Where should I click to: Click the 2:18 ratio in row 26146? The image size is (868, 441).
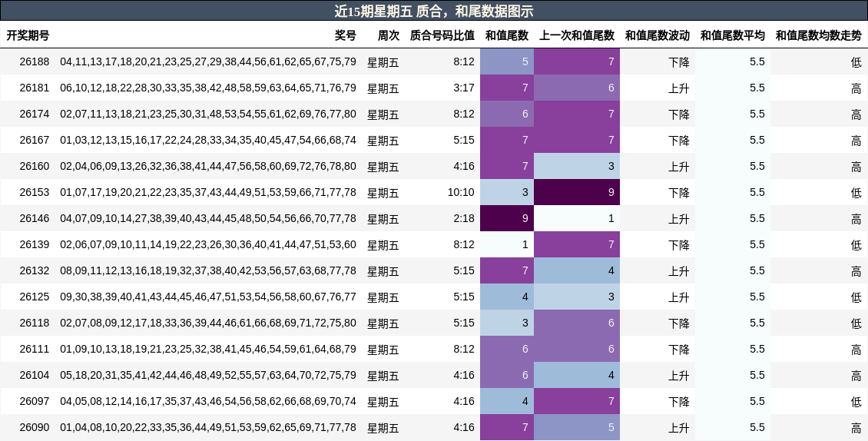point(464,218)
